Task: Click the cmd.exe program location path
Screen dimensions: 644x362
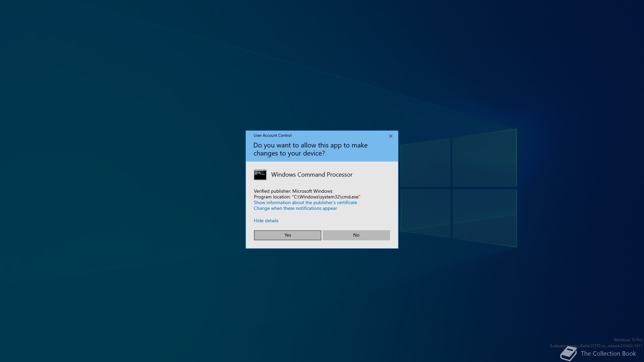Action: (326, 197)
